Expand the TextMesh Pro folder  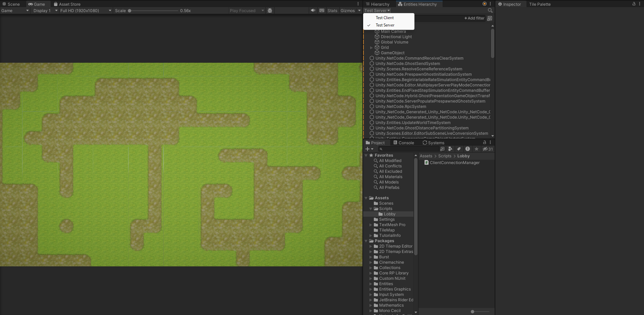tap(371, 225)
